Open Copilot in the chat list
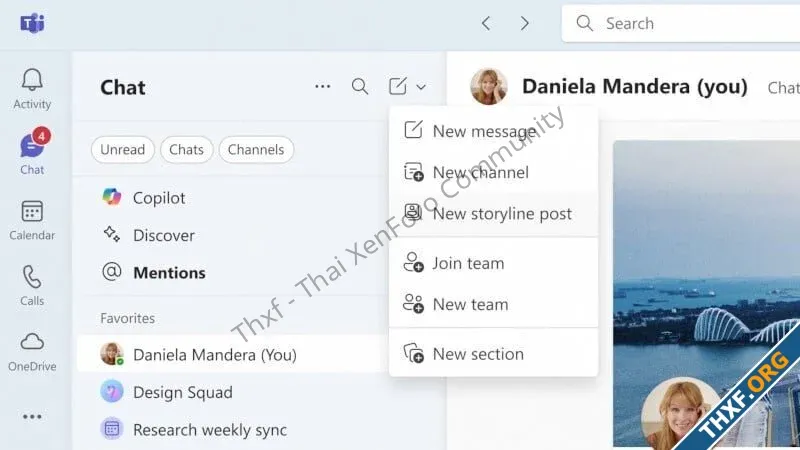The height and width of the screenshot is (450, 800). coord(231,198)
